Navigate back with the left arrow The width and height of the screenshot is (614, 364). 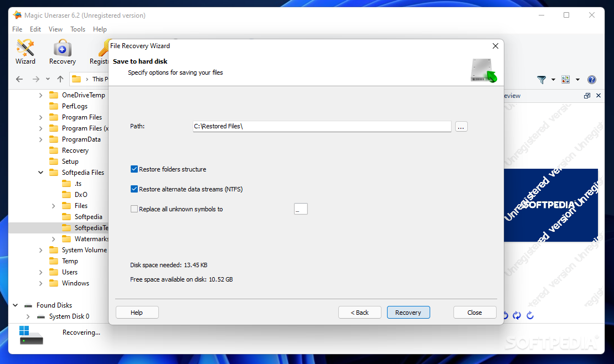coord(19,79)
